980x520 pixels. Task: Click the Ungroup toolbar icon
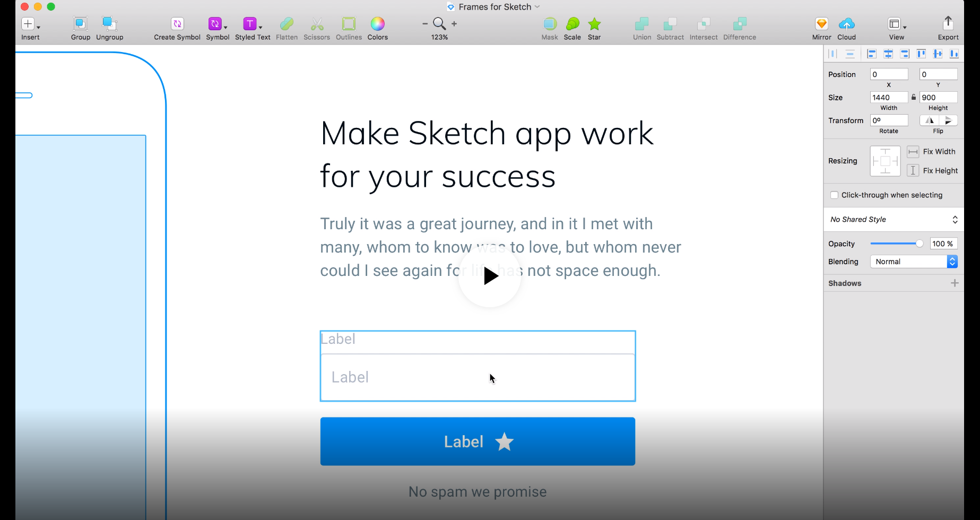click(x=109, y=24)
